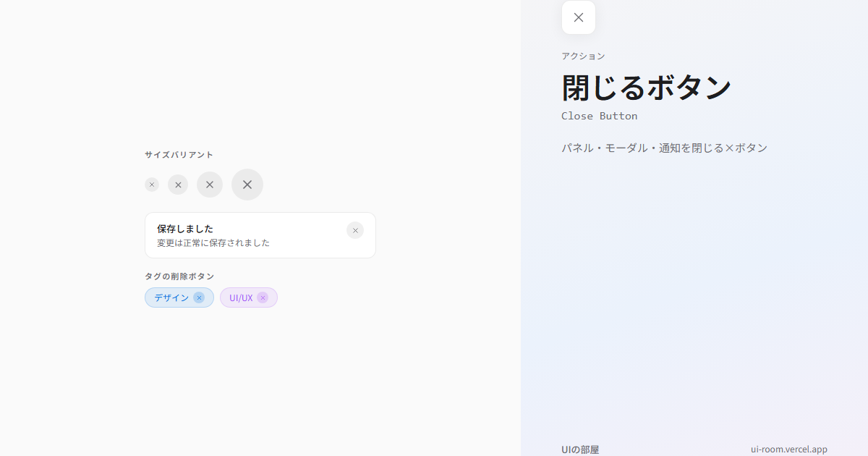Click the 変更は正常に保存されました message
Image resolution: width=868 pixels, height=456 pixels.
tap(213, 243)
